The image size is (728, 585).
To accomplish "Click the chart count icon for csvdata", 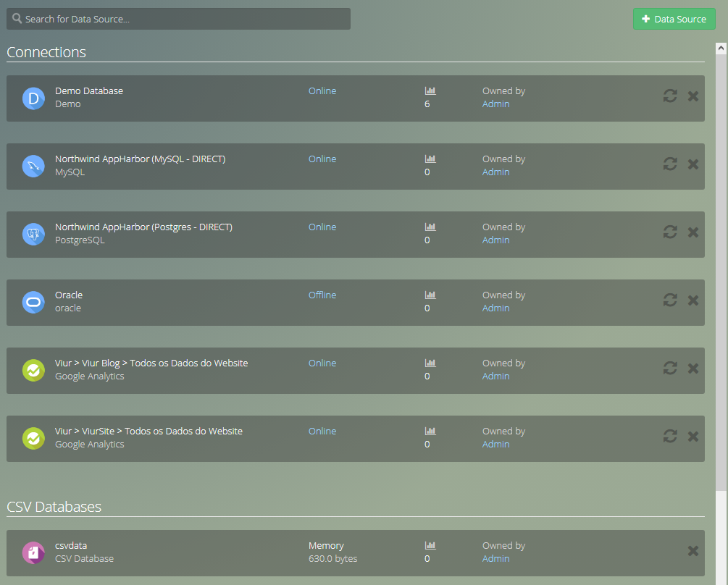I will point(430,546).
